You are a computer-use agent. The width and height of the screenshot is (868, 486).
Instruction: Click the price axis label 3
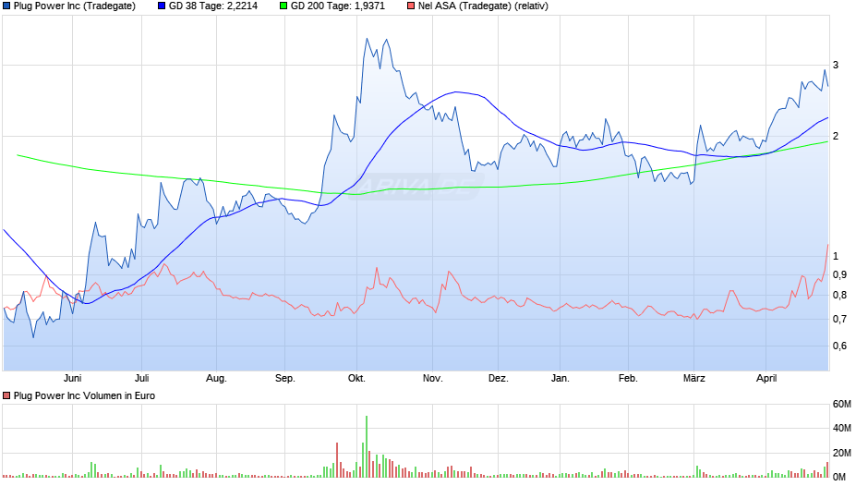click(x=836, y=65)
